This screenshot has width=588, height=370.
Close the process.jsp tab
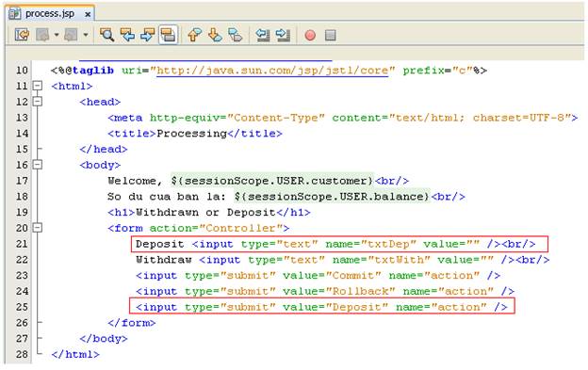tap(88, 15)
